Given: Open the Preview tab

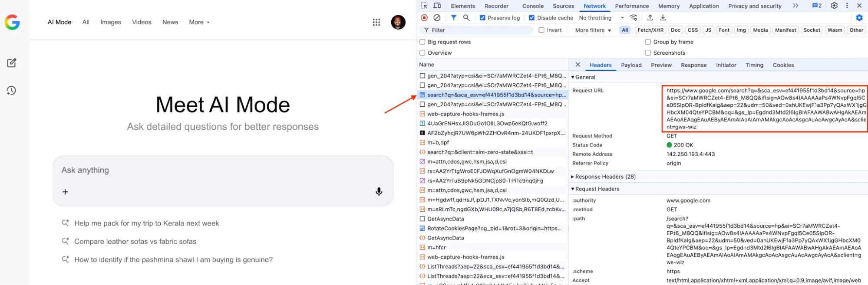Looking at the screenshot, I should (661, 65).
